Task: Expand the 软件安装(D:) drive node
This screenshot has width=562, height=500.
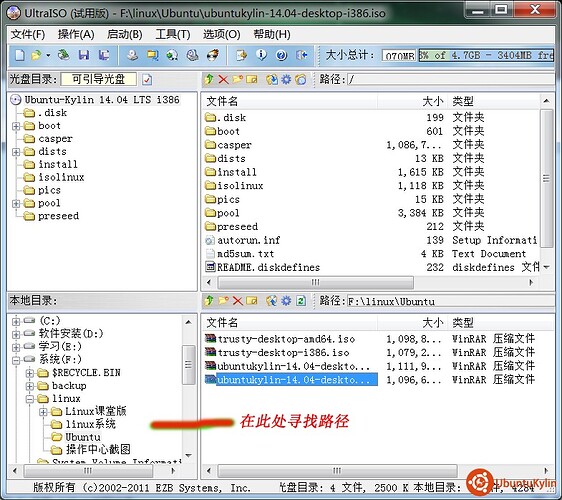Action: [x=16, y=334]
